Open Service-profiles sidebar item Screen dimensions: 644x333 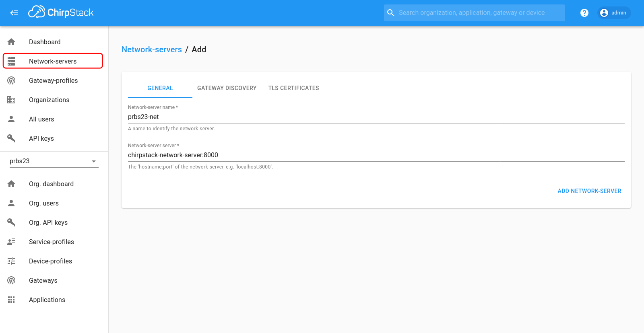click(54, 242)
